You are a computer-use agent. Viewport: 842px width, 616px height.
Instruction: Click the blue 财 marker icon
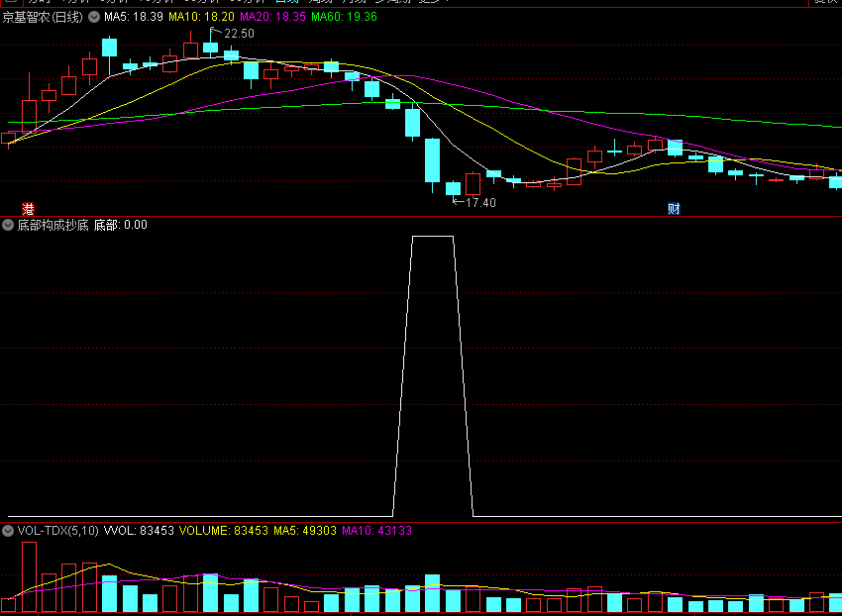pyautogui.click(x=674, y=208)
